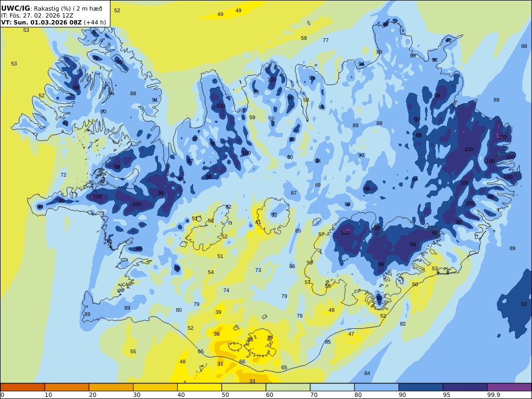The width and height of the screenshot is (532, 399).
Task: Select the navy 95–99.9 legend segment
Action: 465,387
